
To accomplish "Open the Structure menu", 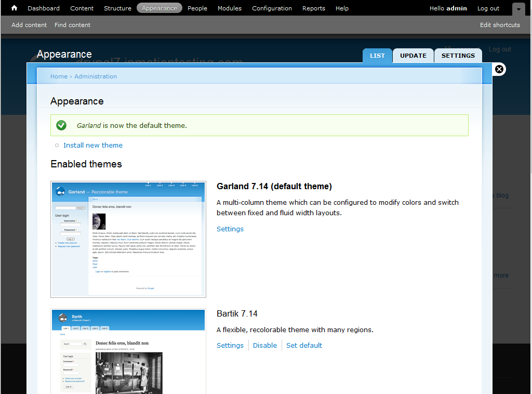I will click(x=117, y=8).
